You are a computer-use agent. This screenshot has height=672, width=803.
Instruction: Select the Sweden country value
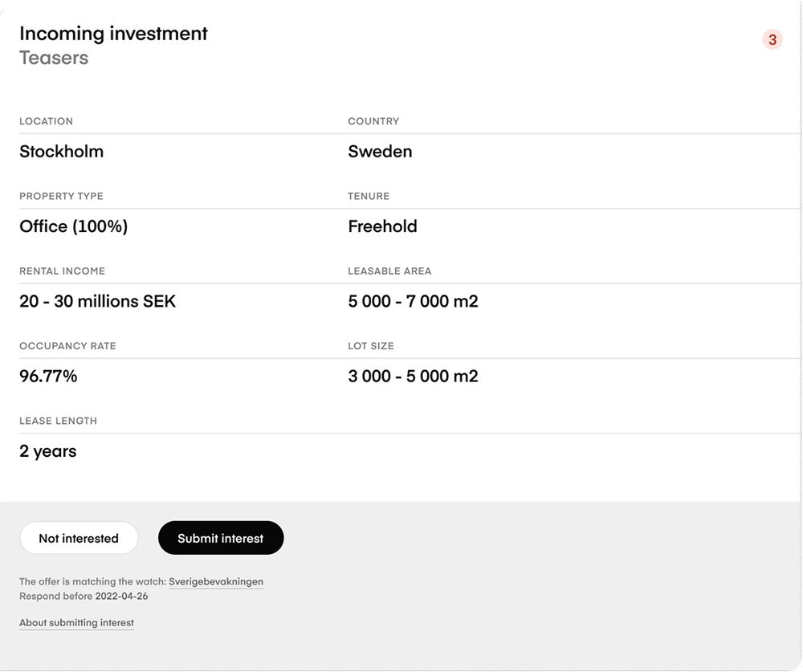pyautogui.click(x=380, y=152)
